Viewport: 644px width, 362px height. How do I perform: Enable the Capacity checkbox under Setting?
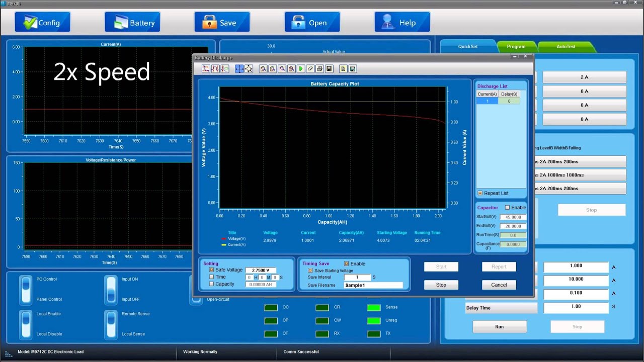(212, 284)
